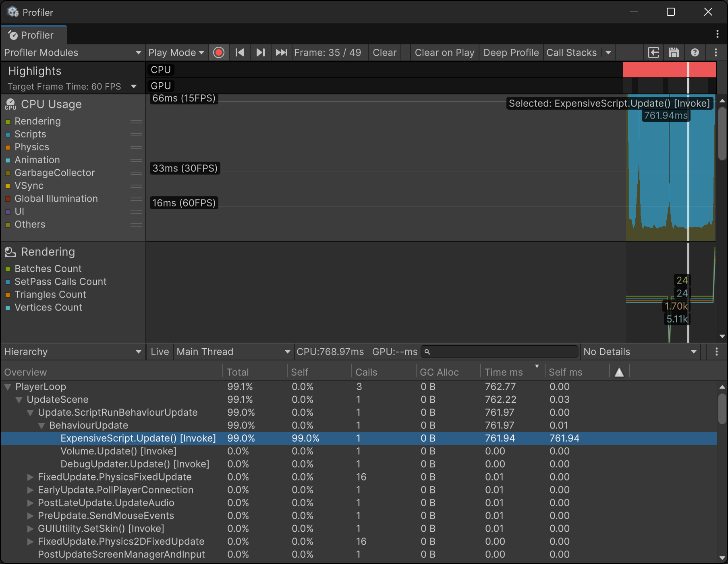Expand FixedUpdate.PhysicsFixedUpdate row
The height and width of the screenshot is (564, 728).
30,477
